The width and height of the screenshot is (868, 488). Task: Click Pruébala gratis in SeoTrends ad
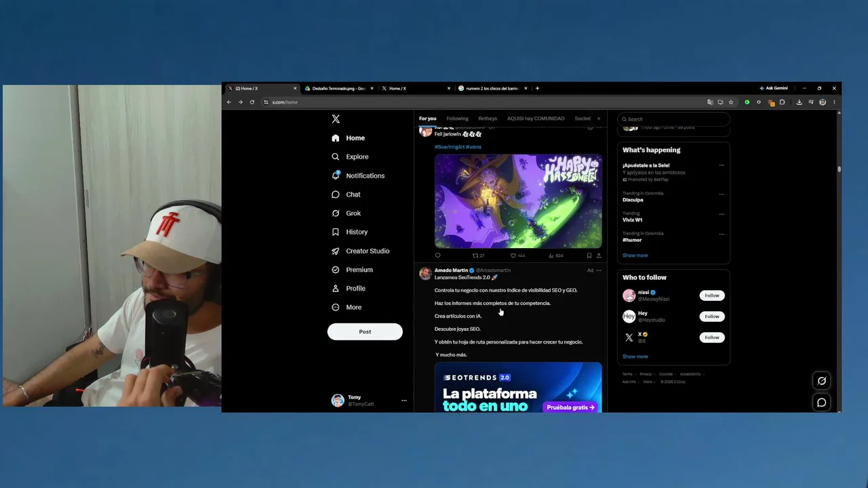570,407
